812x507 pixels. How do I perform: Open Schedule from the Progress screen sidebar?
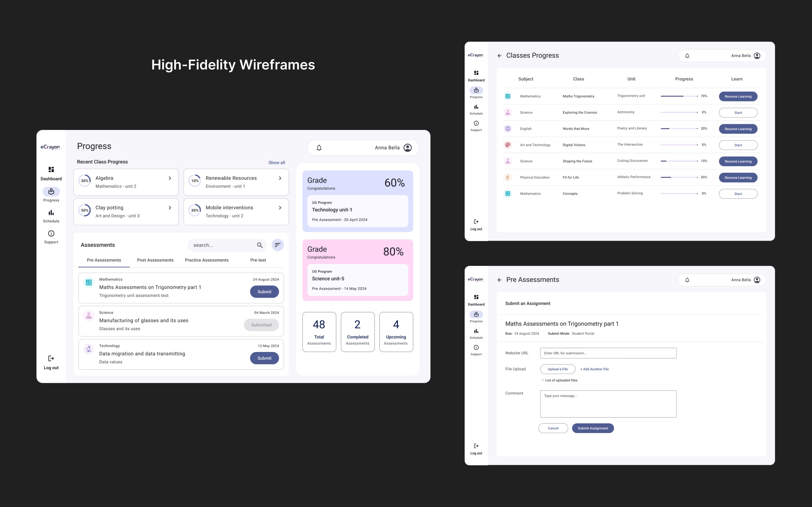coord(51,213)
